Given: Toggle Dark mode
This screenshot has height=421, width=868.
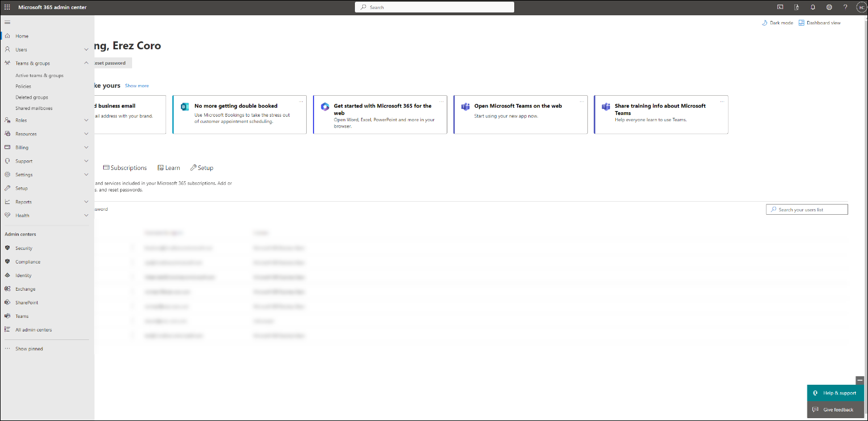Looking at the screenshot, I should coord(777,23).
